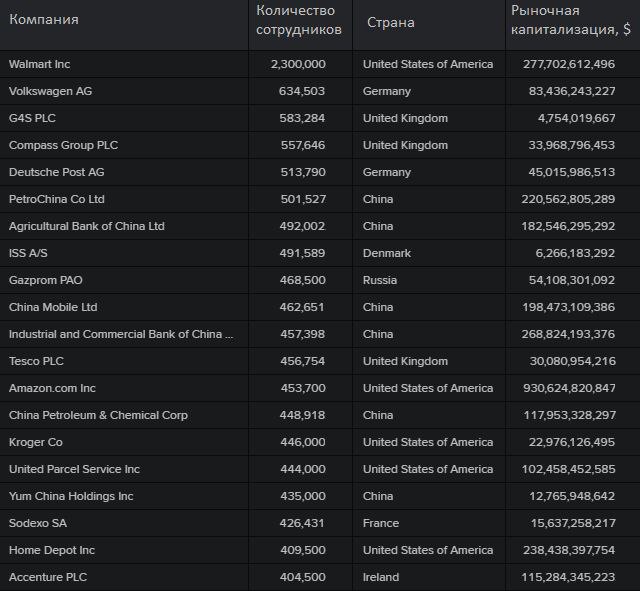The image size is (640, 591).
Task: Click Deutsche Post AG in the table
Action: click(56, 172)
